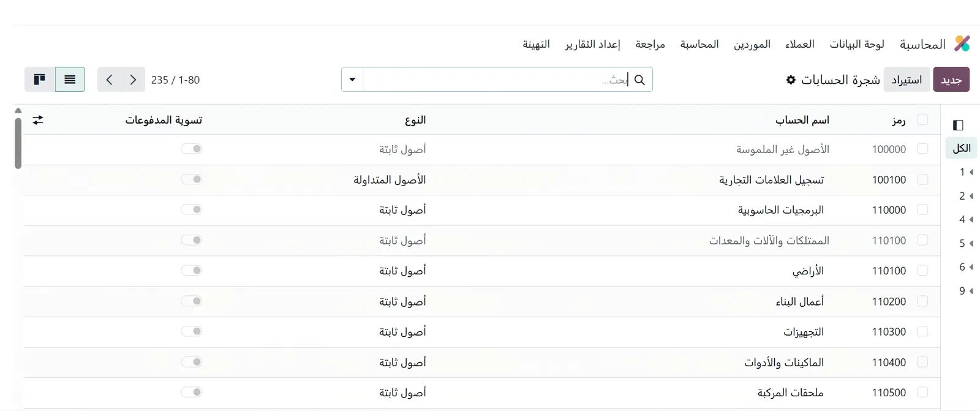Open the التهيئة menu
980x411 pixels.
point(536,44)
